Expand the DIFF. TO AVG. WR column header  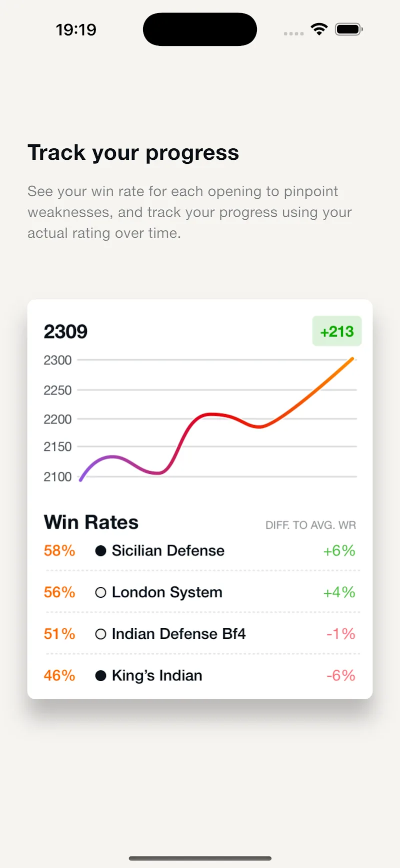310,525
